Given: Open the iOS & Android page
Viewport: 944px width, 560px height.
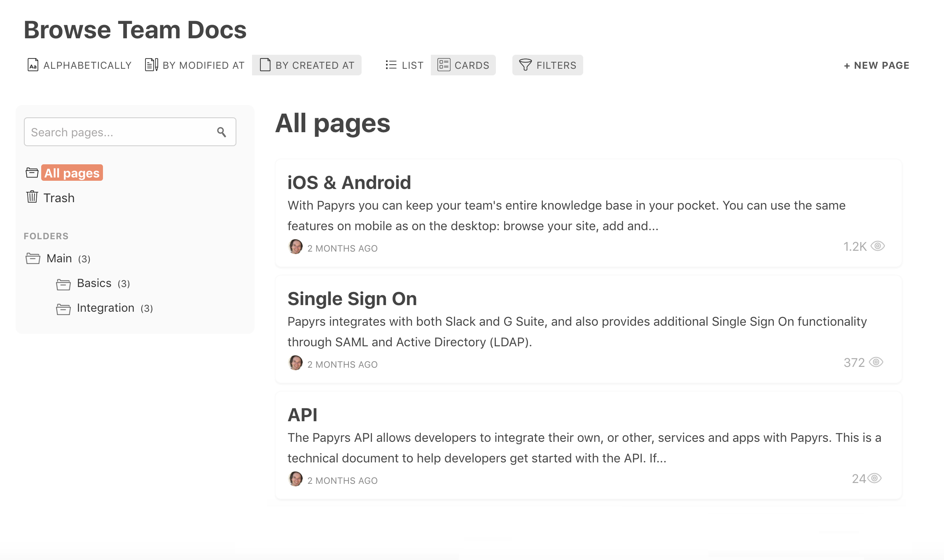Looking at the screenshot, I should point(349,181).
